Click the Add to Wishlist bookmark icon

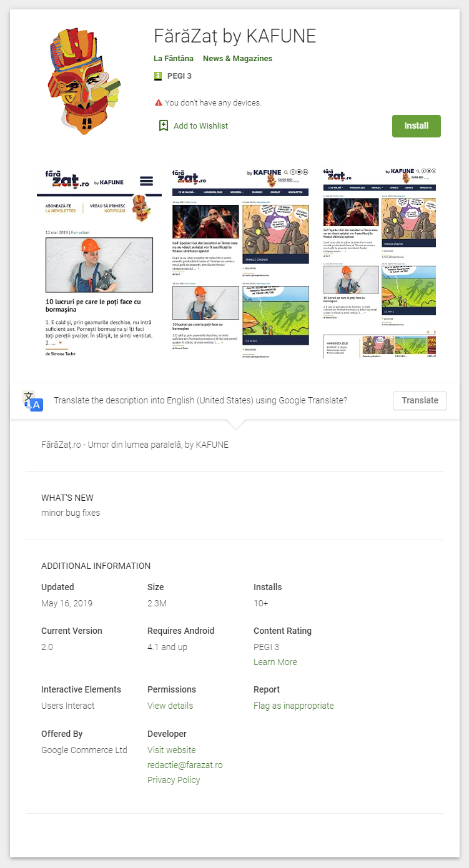pos(164,126)
